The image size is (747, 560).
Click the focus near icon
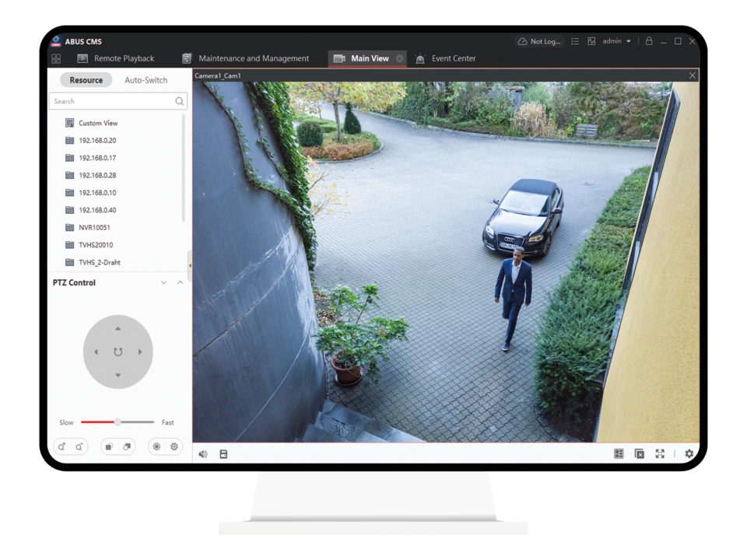(x=109, y=446)
